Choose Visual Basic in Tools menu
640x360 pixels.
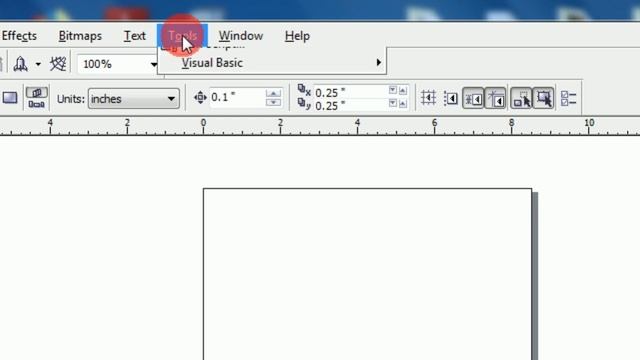pyautogui.click(x=272, y=63)
